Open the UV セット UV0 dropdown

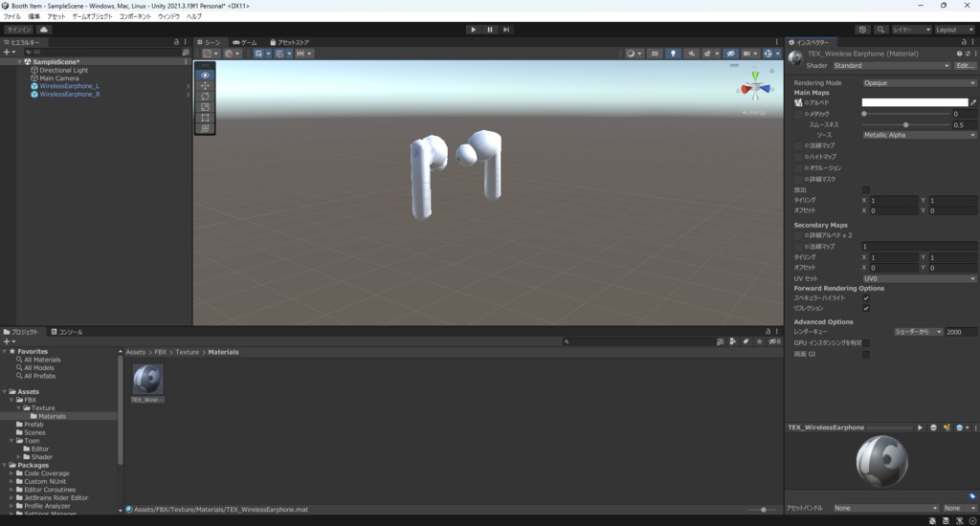coord(919,278)
